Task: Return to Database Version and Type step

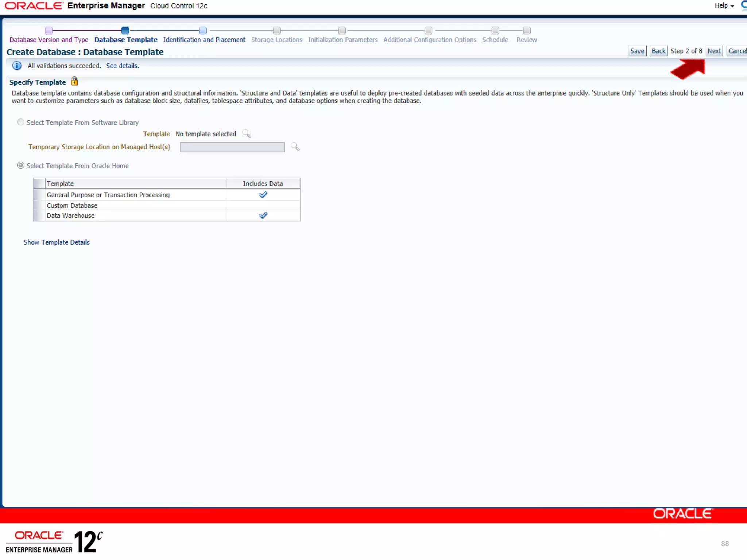Action: (49, 40)
